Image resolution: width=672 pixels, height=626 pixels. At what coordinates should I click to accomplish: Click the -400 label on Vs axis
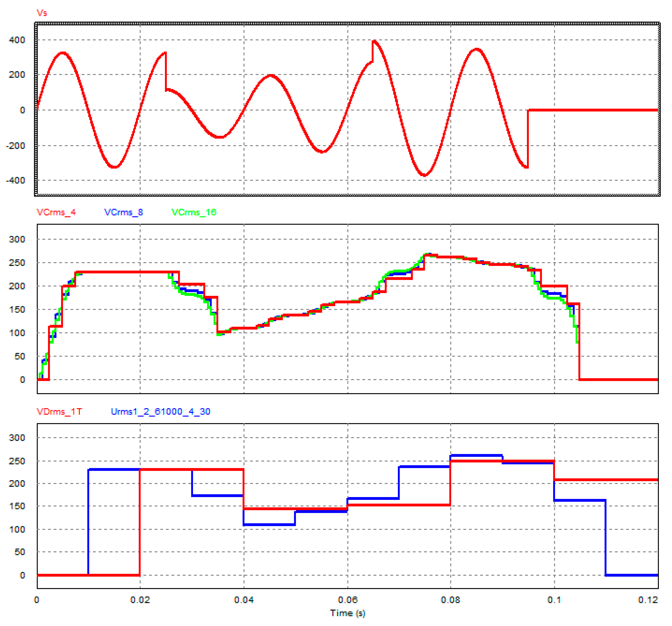pos(15,181)
